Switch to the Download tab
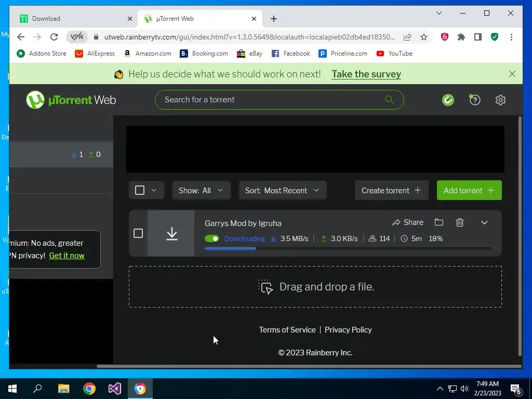The image size is (532, 399). click(74, 19)
